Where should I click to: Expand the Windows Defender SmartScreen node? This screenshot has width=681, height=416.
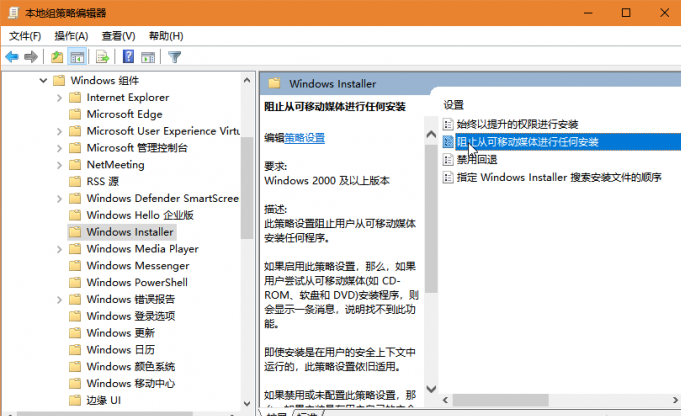(60, 198)
